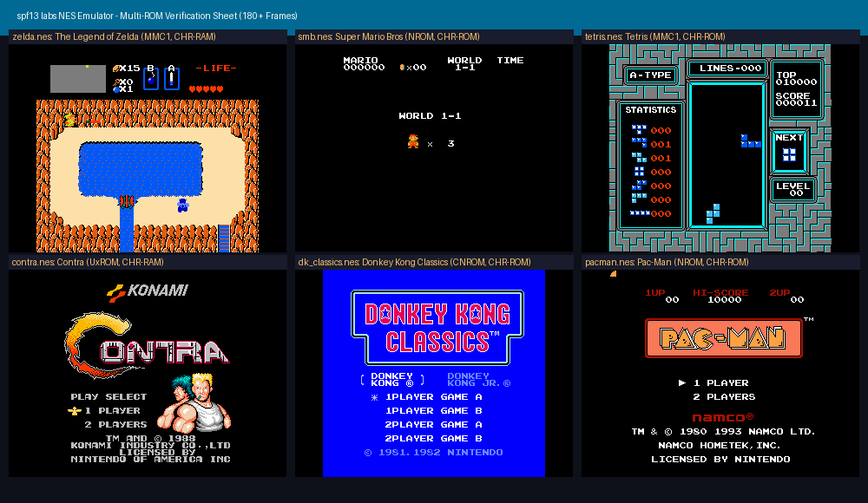Image resolution: width=868 pixels, height=503 pixels.
Task: Click the asterisk cursor in Donkey Kong Classics
Action: point(375,396)
